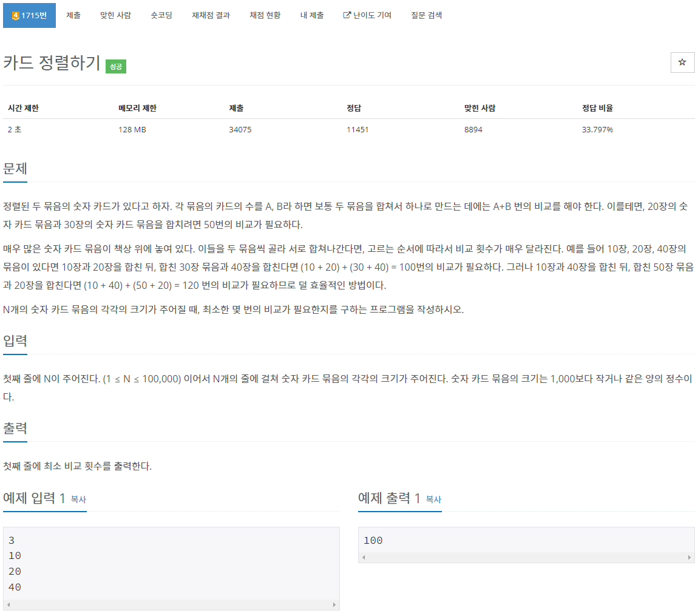Copy example input 1 via 복사
695x616 pixels.
(x=78, y=499)
